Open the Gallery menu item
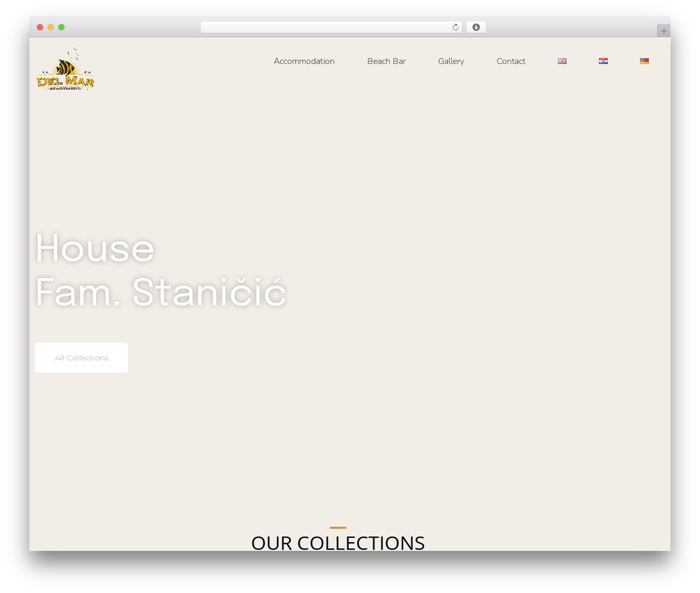This screenshot has height=593, width=700. click(x=451, y=61)
